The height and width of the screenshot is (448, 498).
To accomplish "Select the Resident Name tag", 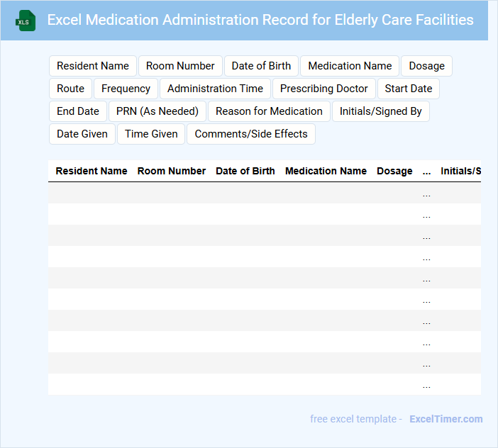I will [93, 66].
